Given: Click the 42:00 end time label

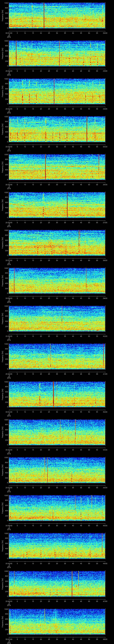Looking at the screenshot, I should click(105, 412).
